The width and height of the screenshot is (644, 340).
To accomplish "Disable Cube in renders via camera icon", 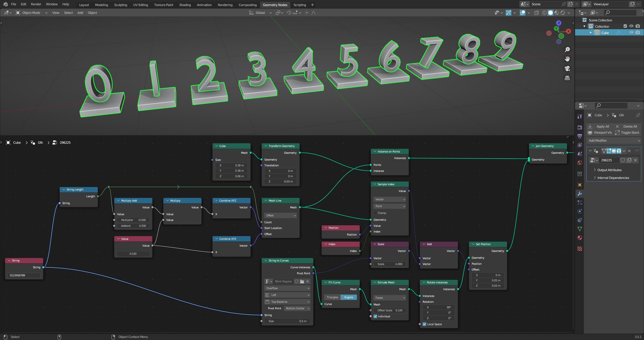I will [638, 32].
